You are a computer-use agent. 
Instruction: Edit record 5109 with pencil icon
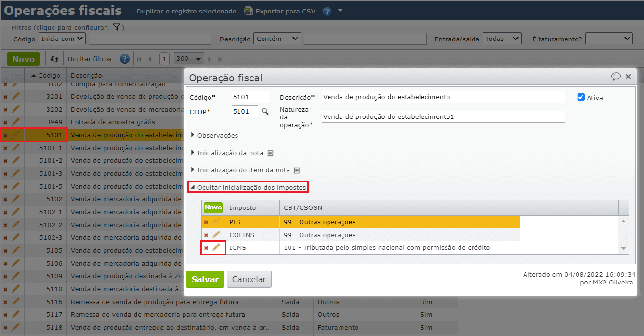(15, 275)
